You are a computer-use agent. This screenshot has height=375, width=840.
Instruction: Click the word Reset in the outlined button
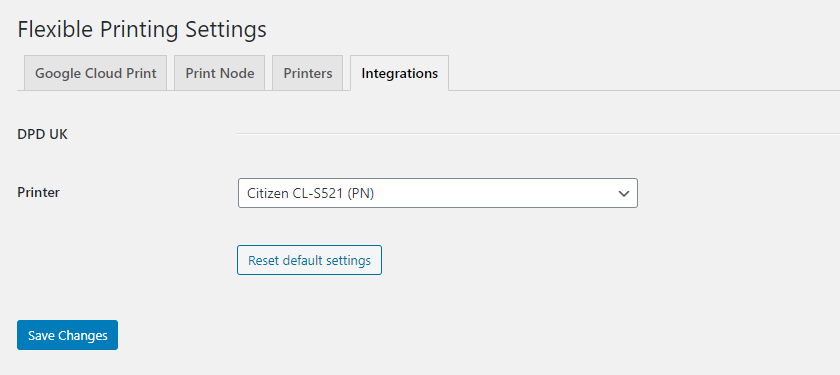[264, 260]
